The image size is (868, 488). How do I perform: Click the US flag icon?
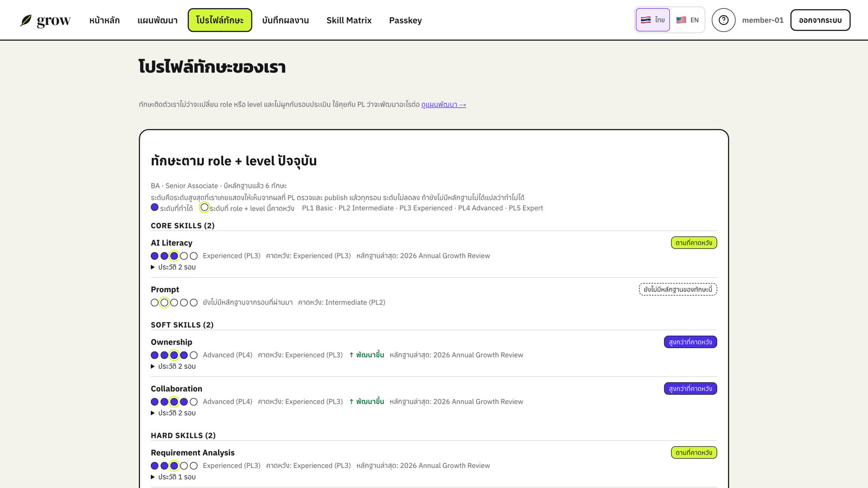click(x=681, y=20)
